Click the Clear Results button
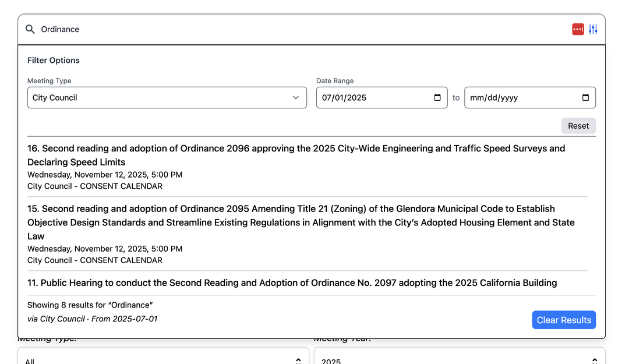Image resolution: width=629 pixels, height=364 pixels. (563, 320)
